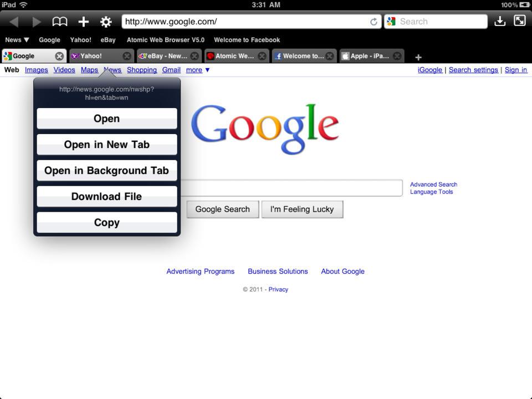This screenshot has height=399, width=532.
Task: Click the iGoogle link
Action: click(x=430, y=70)
